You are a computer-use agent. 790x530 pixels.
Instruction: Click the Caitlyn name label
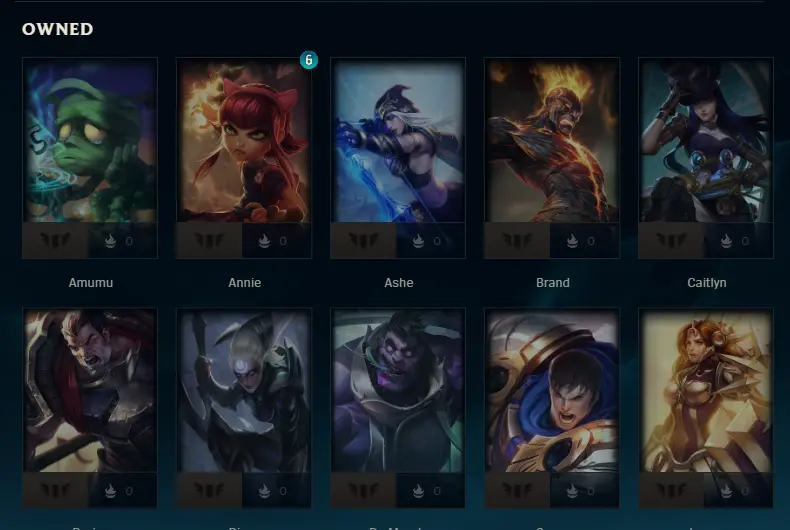click(x=706, y=283)
